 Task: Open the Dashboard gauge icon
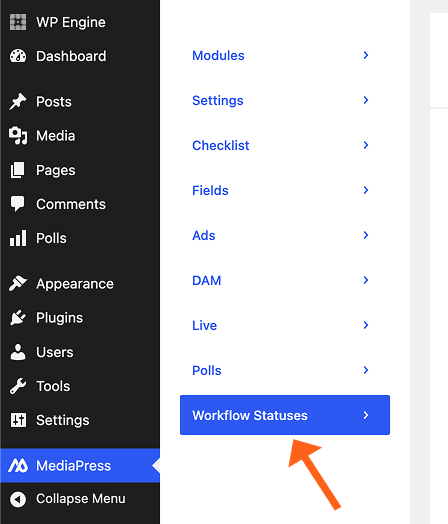pos(18,56)
